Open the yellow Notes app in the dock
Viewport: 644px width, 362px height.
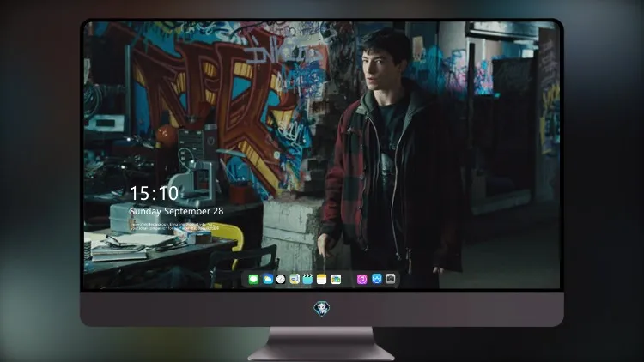[322, 279]
